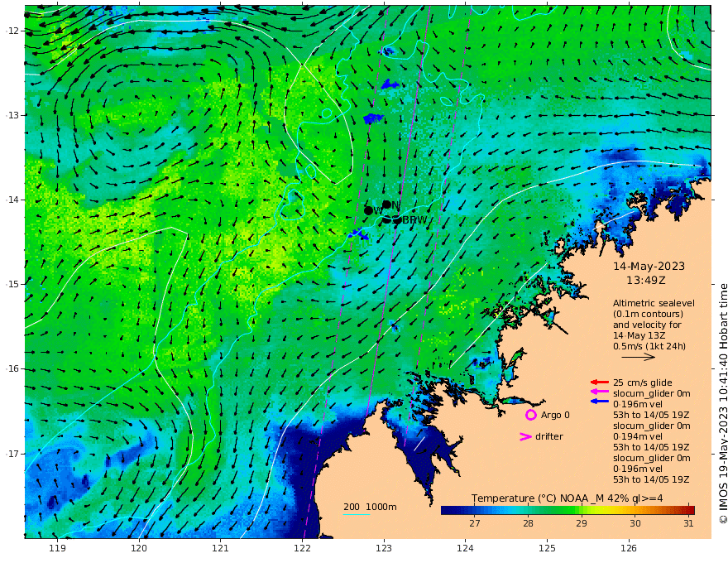Click the 'Altimetric sealevel' text
Image resolution: width=728 pixels, height=563 pixels.
tap(654, 303)
